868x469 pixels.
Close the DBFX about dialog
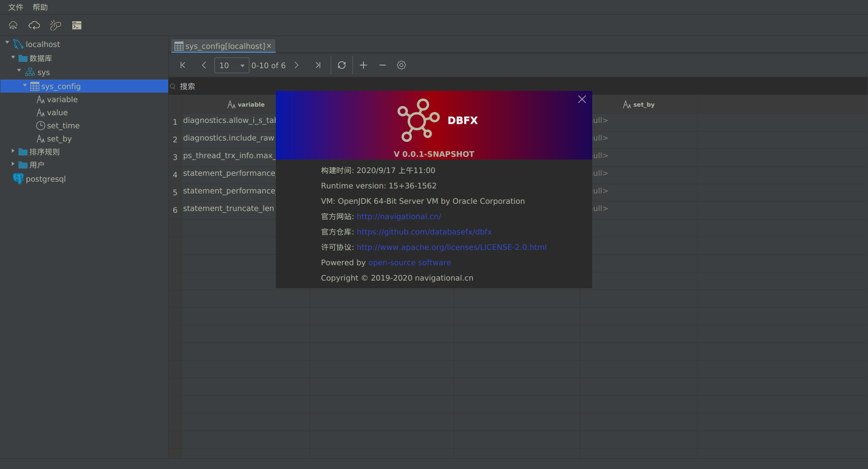[x=582, y=99]
